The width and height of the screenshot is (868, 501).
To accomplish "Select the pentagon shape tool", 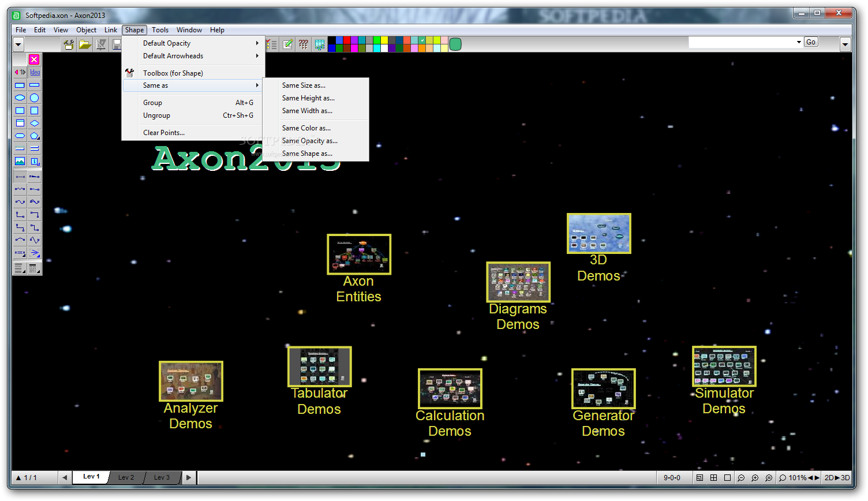I will click(35, 136).
